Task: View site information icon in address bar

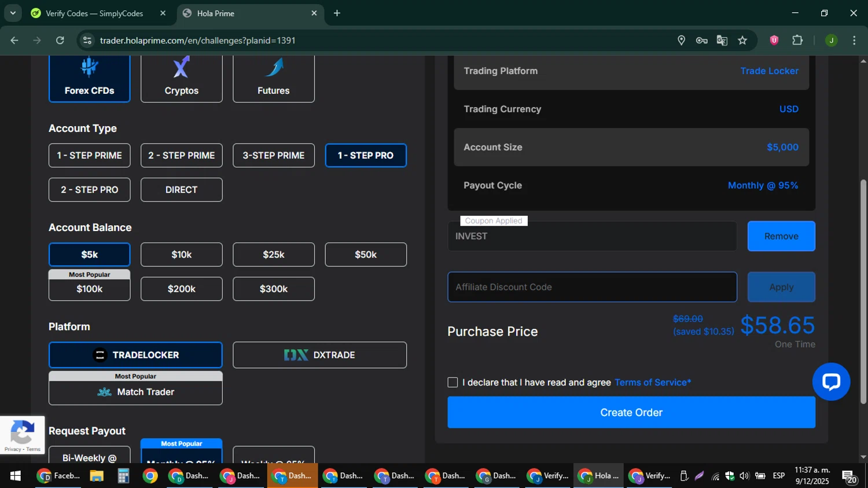Action: coord(87,41)
